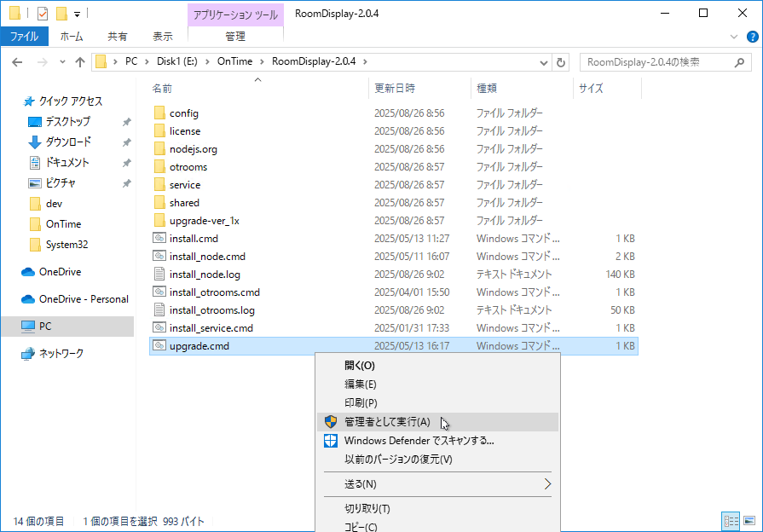This screenshot has height=532, width=763.
Task: Click OnTime in the address breadcrumb
Action: coord(234,61)
